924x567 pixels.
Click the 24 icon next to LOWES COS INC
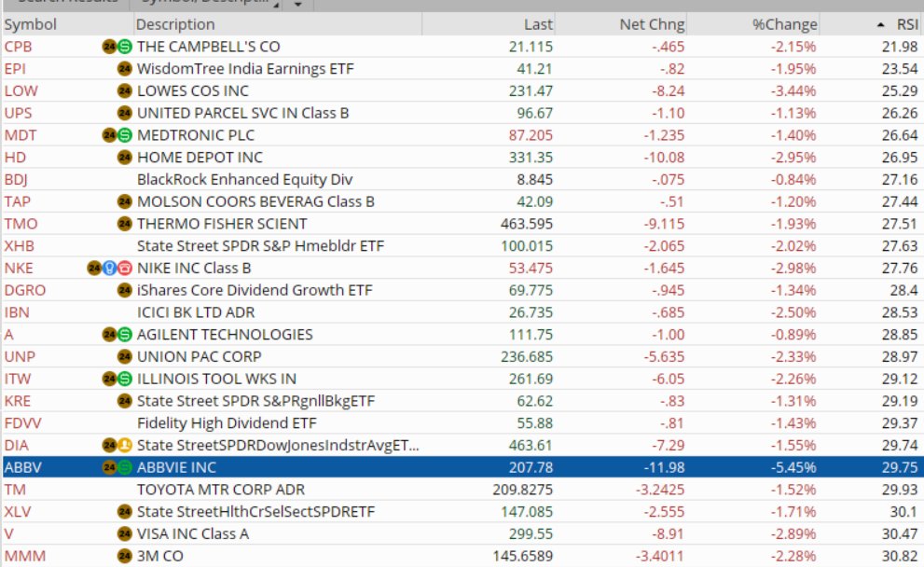point(124,90)
